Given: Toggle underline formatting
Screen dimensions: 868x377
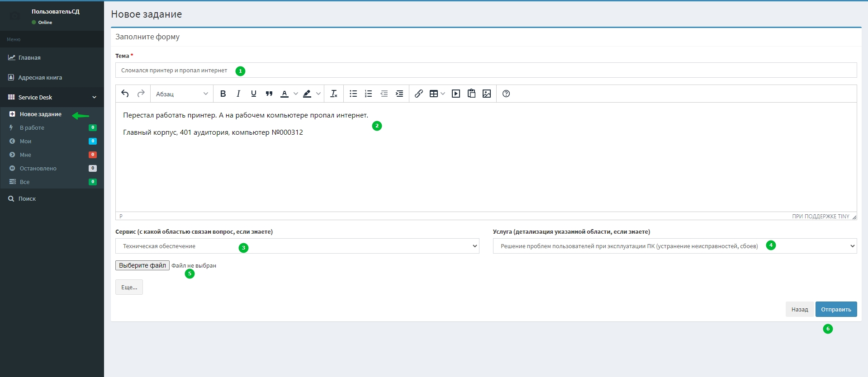Looking at the screenshot, I should click(254, 94).
